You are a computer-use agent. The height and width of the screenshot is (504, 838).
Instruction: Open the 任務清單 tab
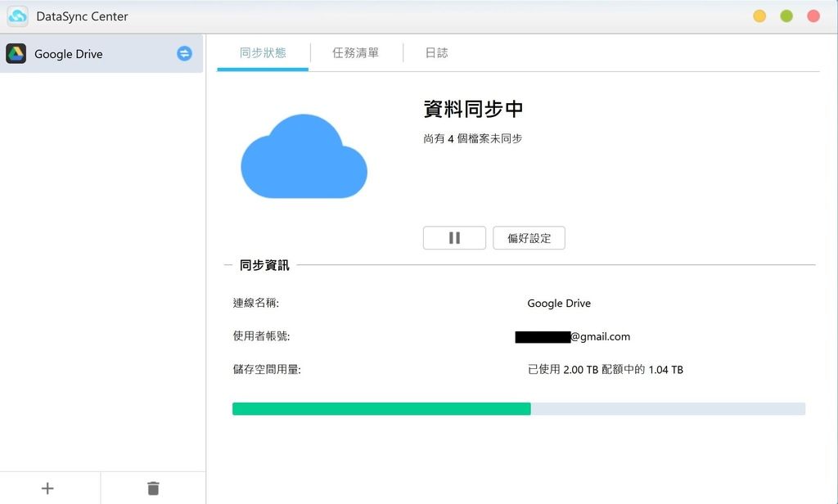point(355,53)
